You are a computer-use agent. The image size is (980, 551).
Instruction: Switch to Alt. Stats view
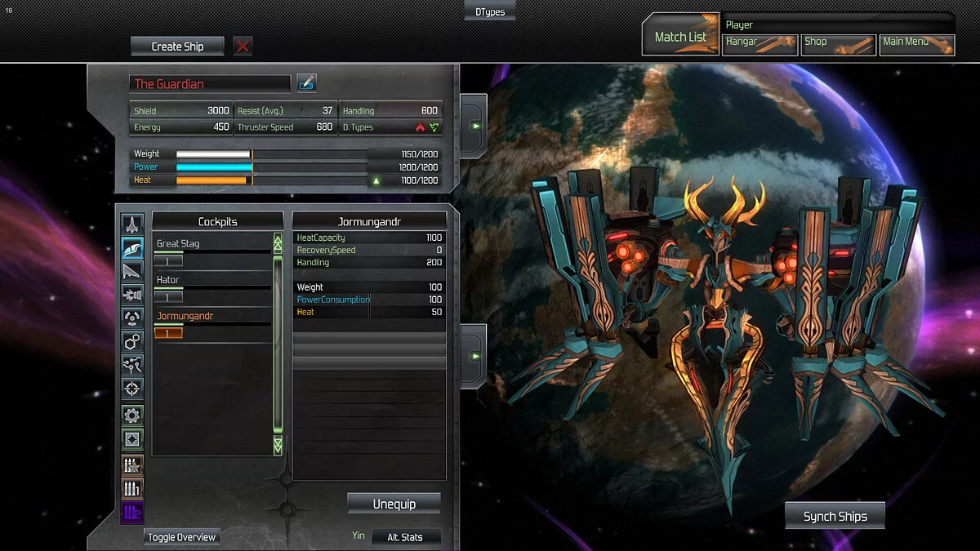pyautogui.click(x=407, y=537)
